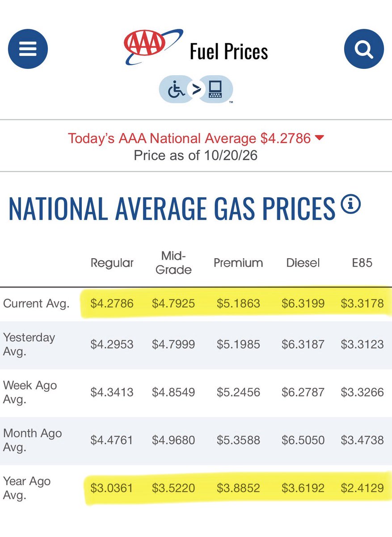
Task: Open the info icon beside National Average Gas Prices
Action: [x=350, y=205]
